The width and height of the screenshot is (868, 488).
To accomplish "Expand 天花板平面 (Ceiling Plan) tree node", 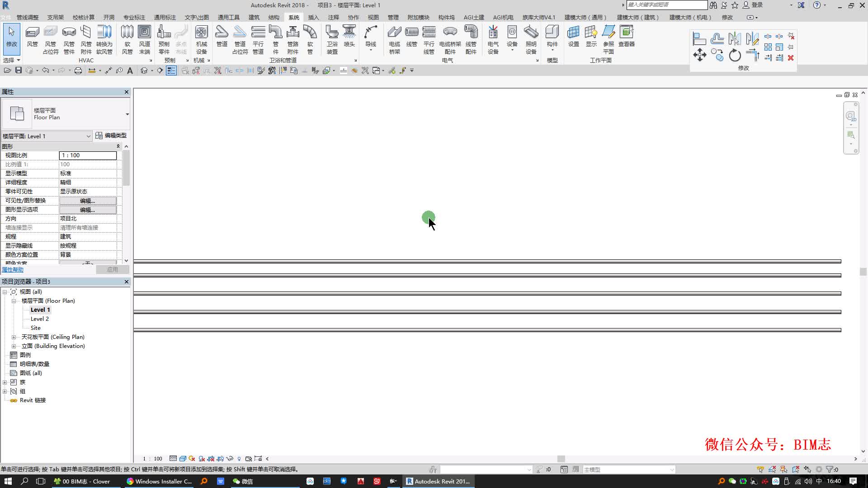I will click(14, 337).
